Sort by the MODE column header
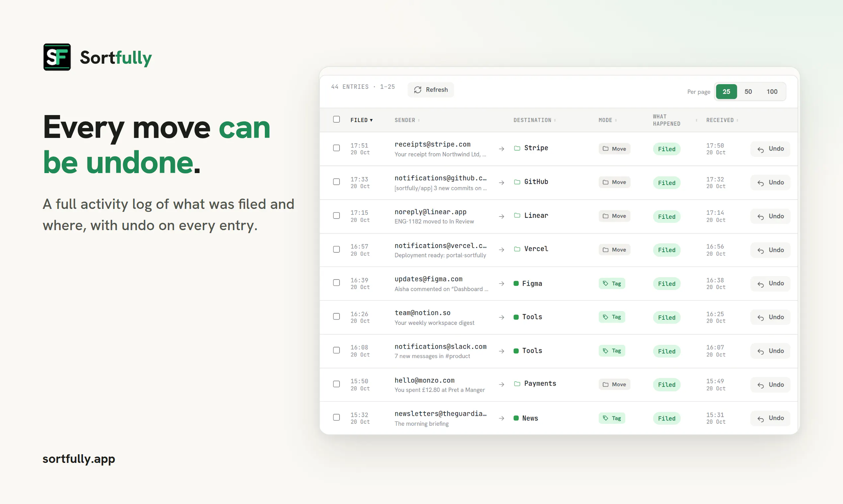 [x=607, y=120]
